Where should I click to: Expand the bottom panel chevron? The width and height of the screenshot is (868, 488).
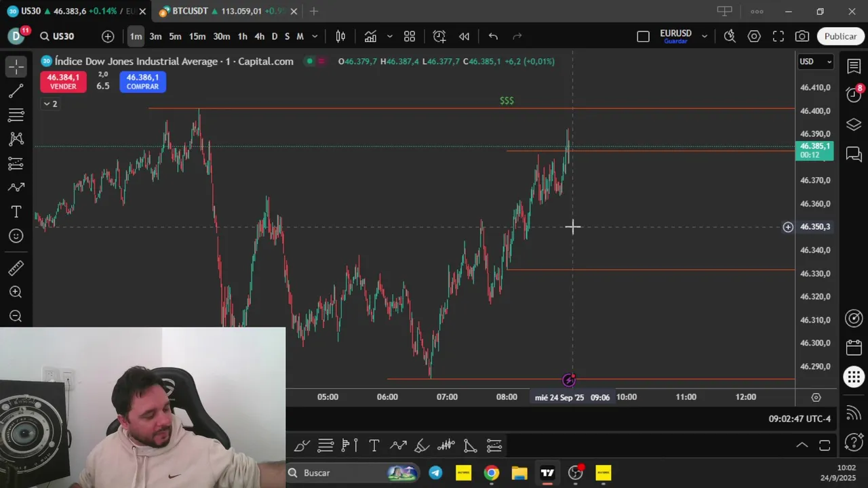(x=802, y=445)
